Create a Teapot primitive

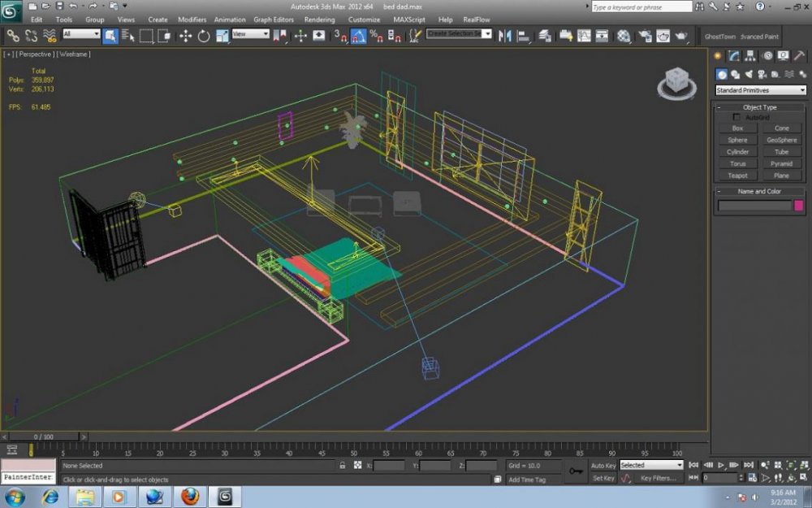click(737, 176)
